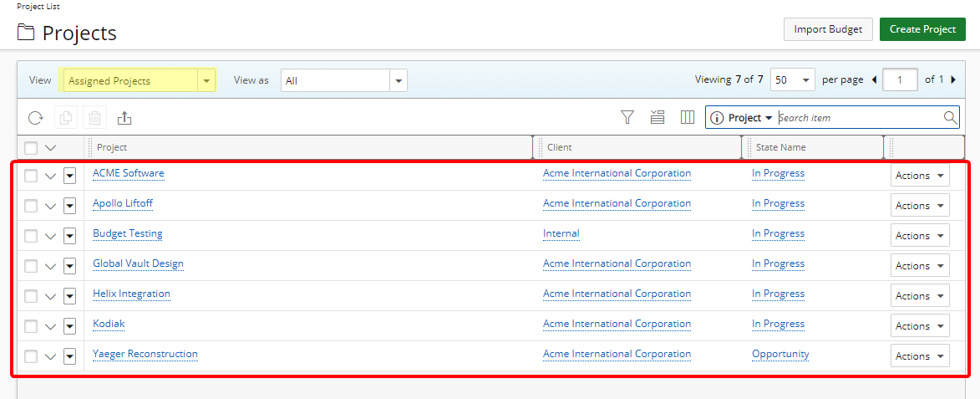Open the Actions menu for Kodiak
Screen dimensions: 980x399
point(920,326)
